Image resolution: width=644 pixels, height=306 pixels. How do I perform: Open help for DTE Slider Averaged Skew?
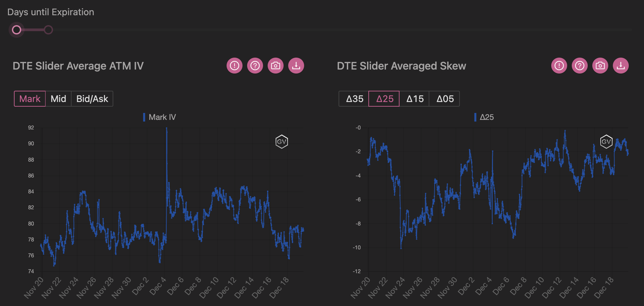coord(580,66)
